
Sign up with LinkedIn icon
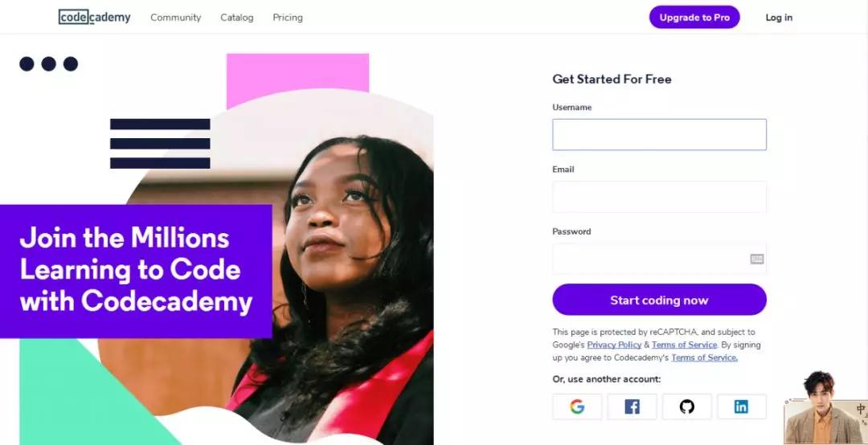coord(741,406)
